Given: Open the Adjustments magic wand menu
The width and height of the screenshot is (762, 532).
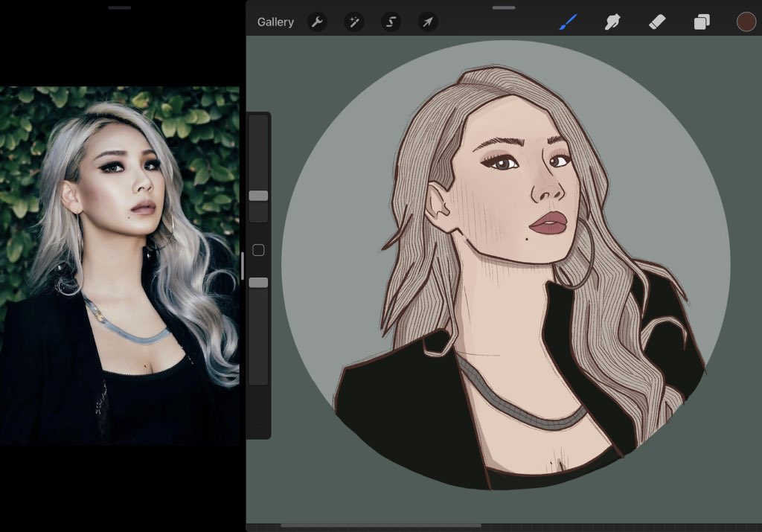Looking at the screenshot, I should [353, 22].
